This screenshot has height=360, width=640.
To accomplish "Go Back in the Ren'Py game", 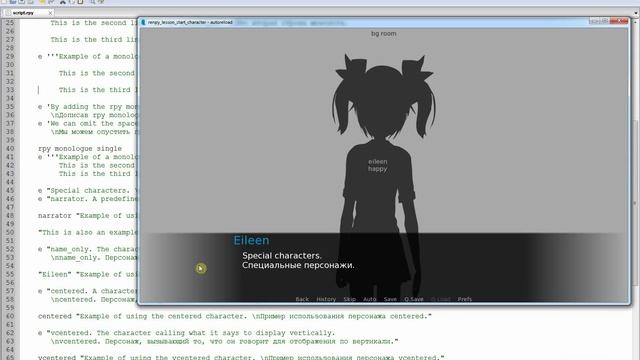I will coord(302,299).
